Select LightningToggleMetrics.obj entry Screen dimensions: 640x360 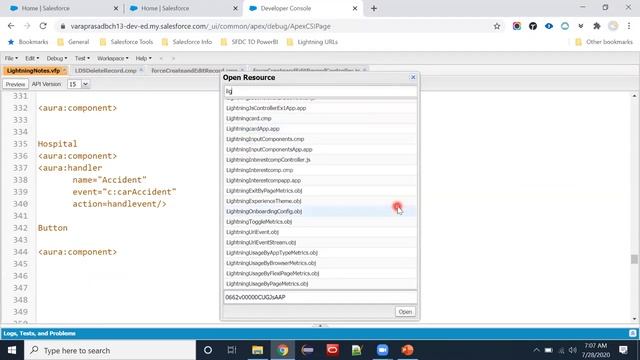tap(320, 222)
